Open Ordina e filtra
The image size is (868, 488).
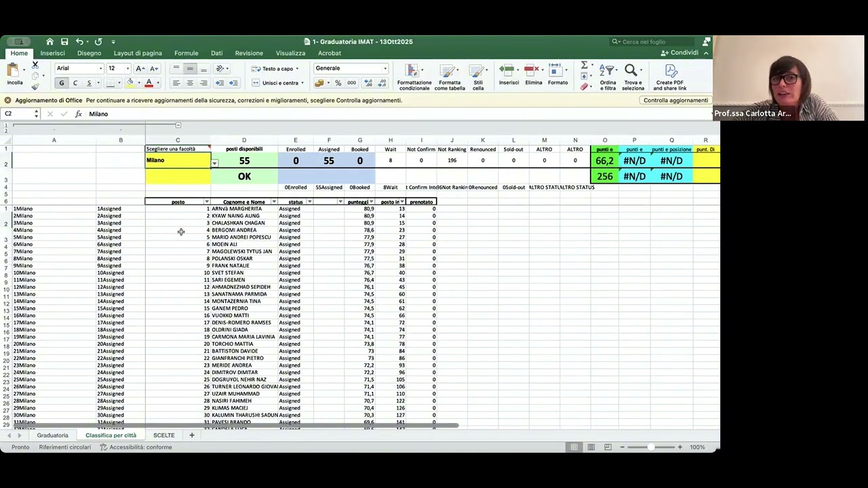[608, 77]
